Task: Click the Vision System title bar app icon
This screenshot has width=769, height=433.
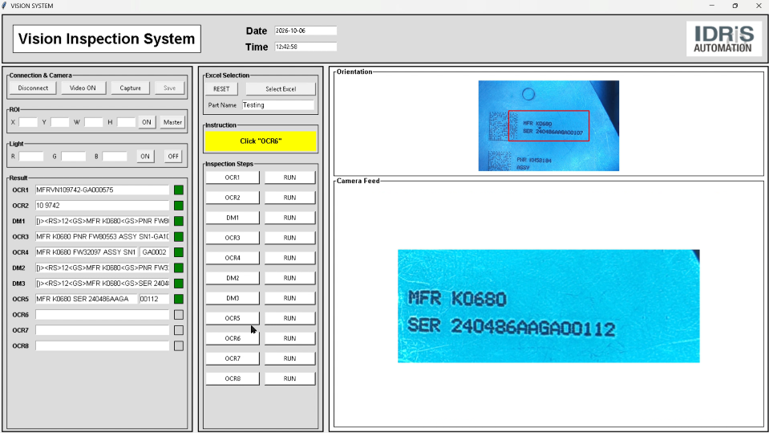Action: coord(4,5)
